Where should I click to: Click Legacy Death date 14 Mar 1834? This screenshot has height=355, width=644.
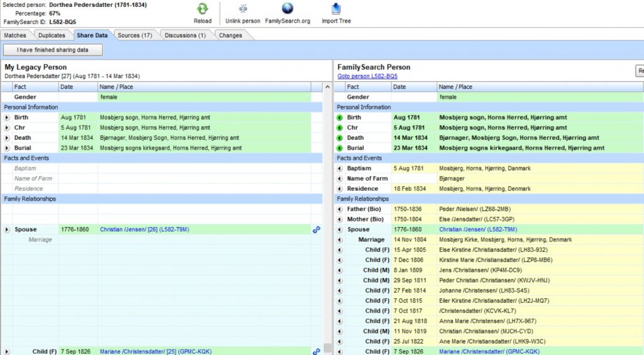(77, 138)
